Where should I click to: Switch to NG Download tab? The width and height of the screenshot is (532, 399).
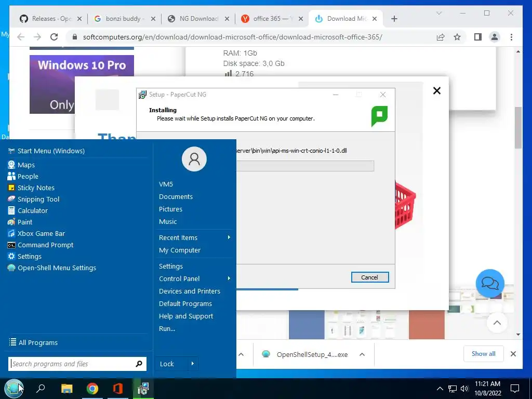(198, 19)
